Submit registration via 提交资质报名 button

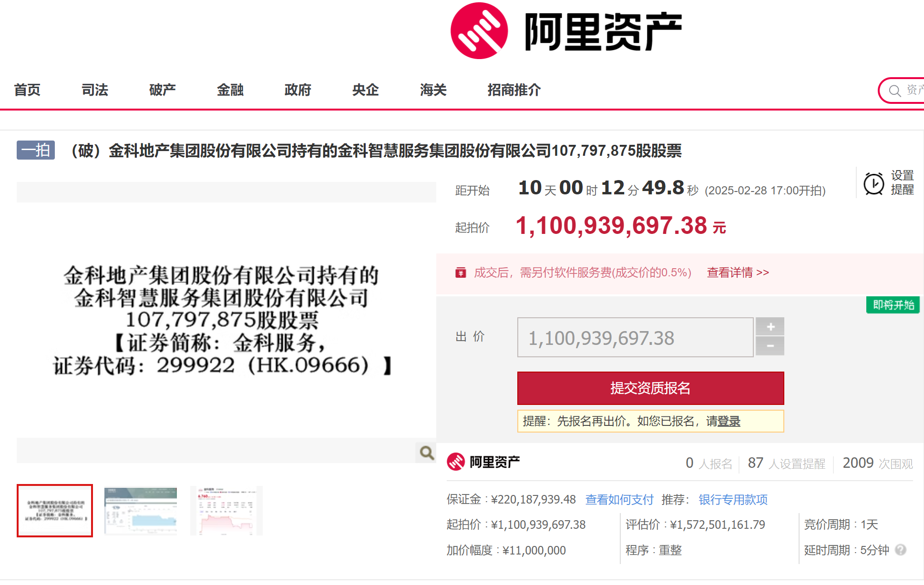[x=650, y=388]
